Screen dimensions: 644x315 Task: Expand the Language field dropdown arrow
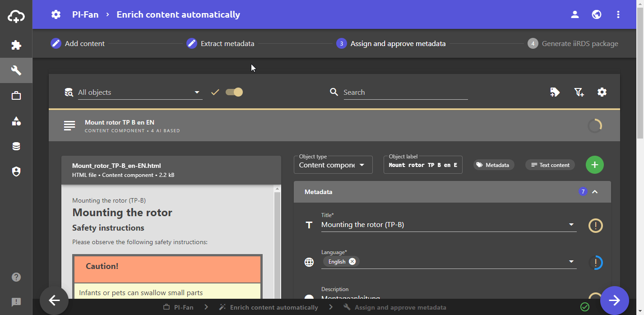click(571, 262)
